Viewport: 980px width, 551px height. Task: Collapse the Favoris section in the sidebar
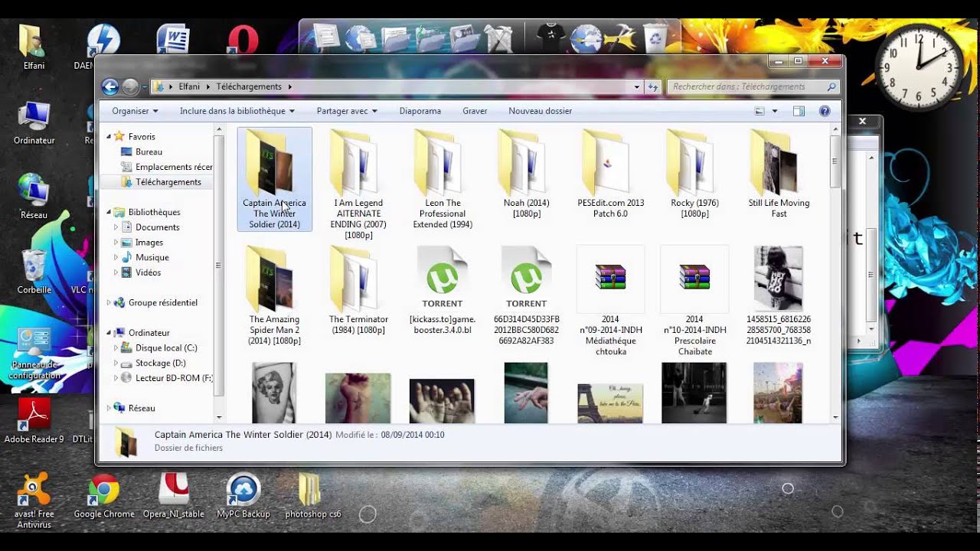[109, 136]
